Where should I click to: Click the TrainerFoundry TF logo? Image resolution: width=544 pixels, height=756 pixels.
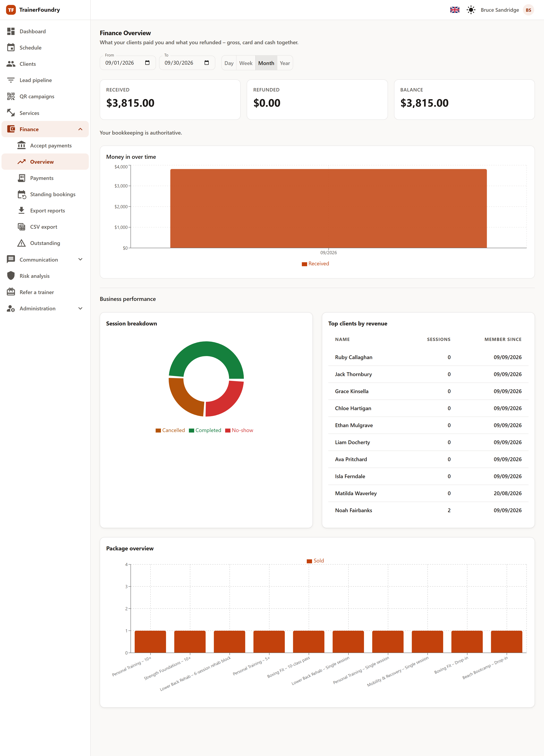click(11, 10)
